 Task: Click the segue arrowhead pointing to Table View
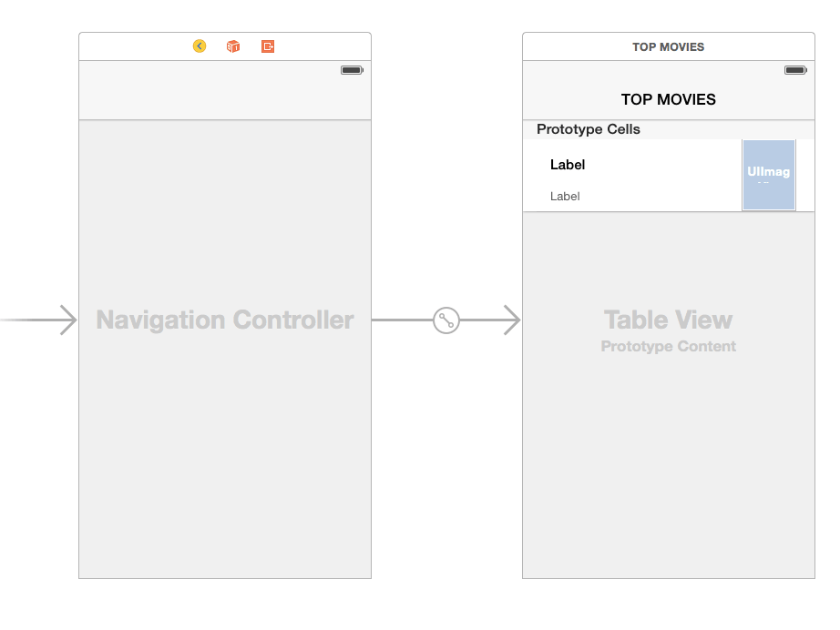(x=510, y=320)
